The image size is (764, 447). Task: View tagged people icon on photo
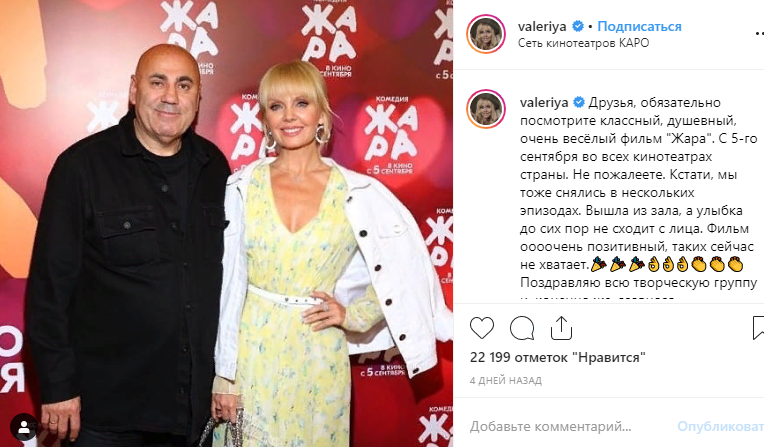23,427
